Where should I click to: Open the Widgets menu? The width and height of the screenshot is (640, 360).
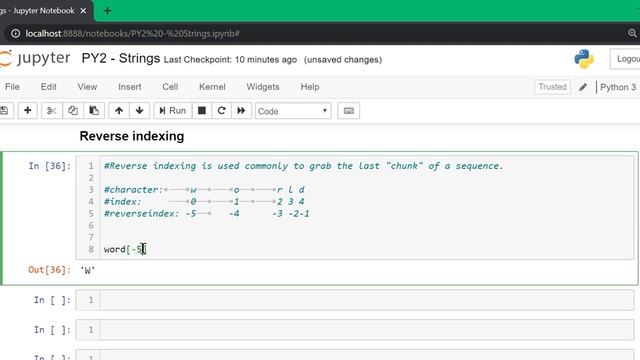pyautogui.click(x=263, y=87)
